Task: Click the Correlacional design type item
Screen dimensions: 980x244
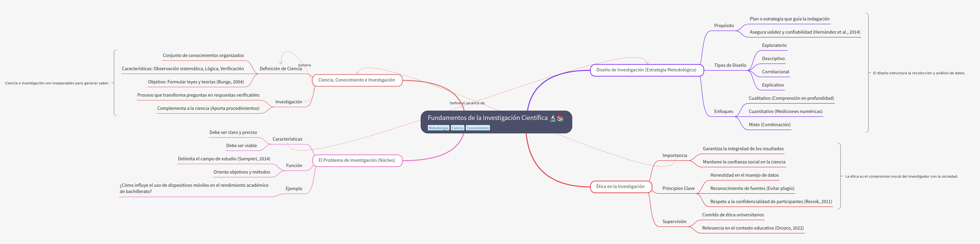Action: coord(775,72)
